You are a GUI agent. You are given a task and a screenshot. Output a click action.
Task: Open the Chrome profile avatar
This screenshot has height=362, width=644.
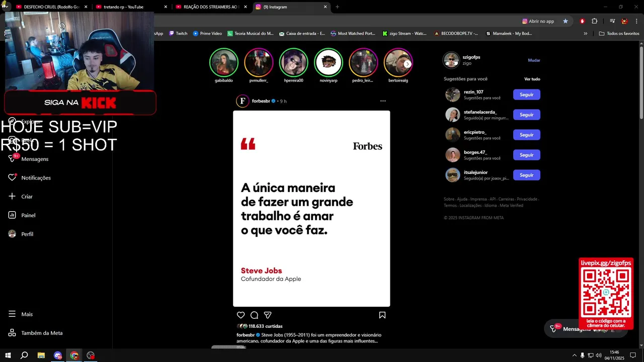[624, 21]
